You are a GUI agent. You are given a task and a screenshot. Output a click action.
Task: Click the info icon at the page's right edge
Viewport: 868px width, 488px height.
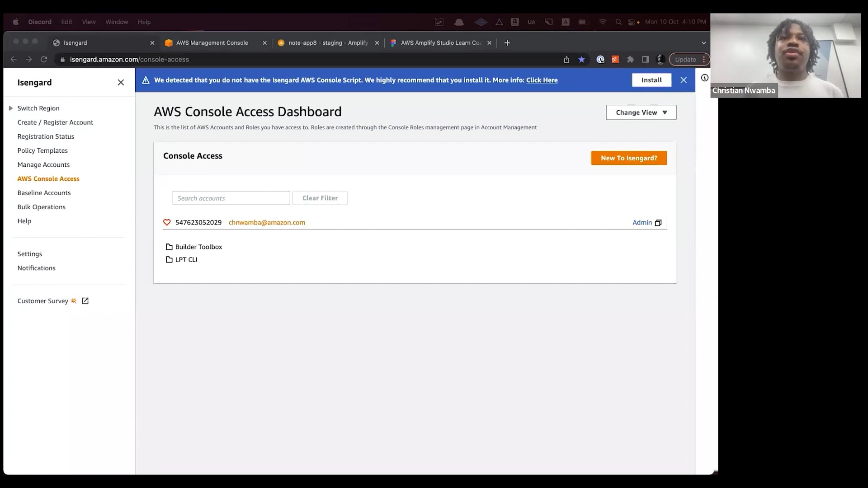(x=704, y=78)
